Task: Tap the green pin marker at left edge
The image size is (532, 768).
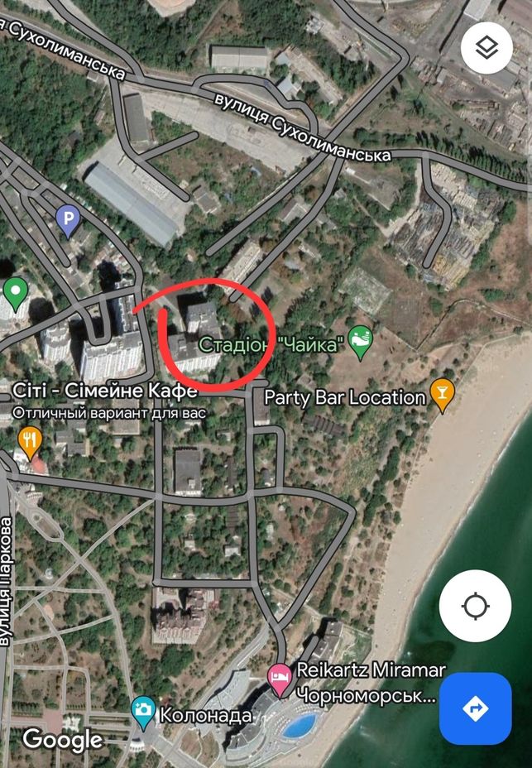Action: [x=15, y=294]
